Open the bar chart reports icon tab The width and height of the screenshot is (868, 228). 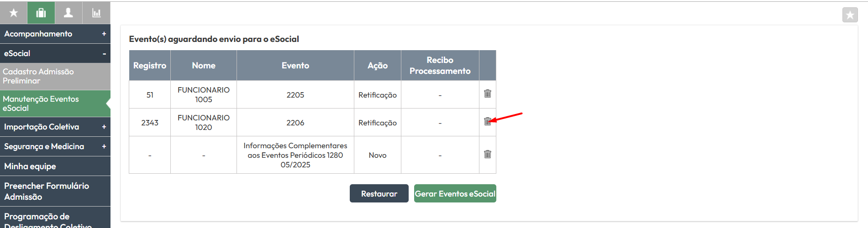[96, 13]
